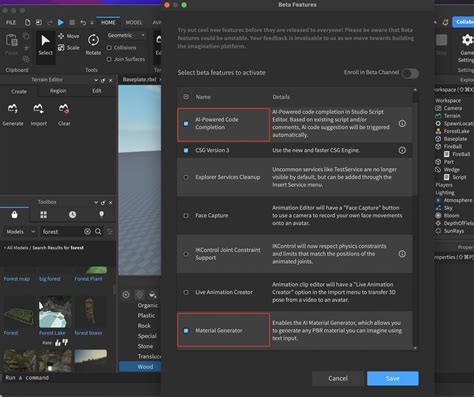Clear the forest search text

[87, 231]
